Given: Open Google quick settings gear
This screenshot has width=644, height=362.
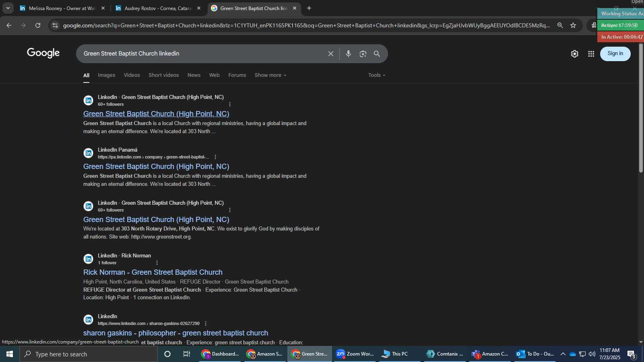Looking at the screenshot, I should click(575, 53).
